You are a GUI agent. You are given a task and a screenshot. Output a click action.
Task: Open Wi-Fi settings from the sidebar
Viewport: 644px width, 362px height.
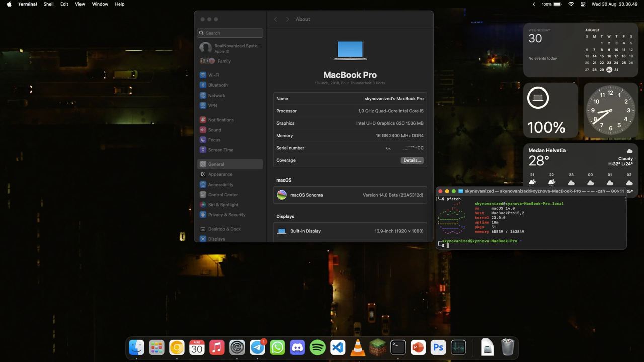[213, 75]
